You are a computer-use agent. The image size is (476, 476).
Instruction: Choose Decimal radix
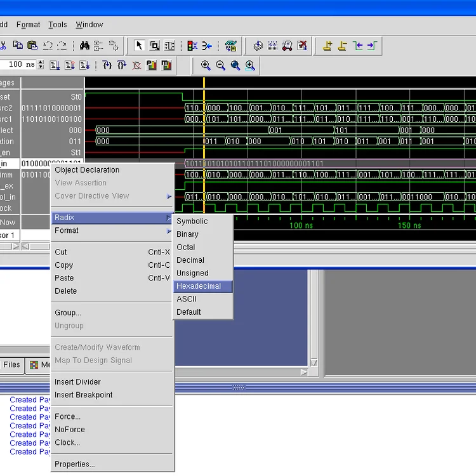(203, 260)
